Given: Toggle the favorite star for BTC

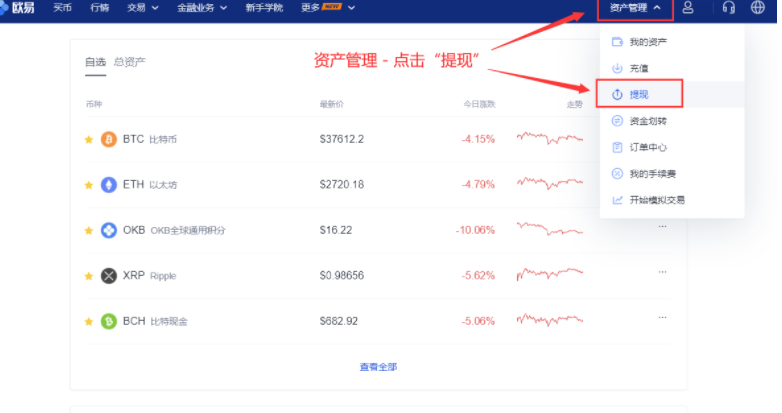Looking at the screenshot, I should 89,139.
